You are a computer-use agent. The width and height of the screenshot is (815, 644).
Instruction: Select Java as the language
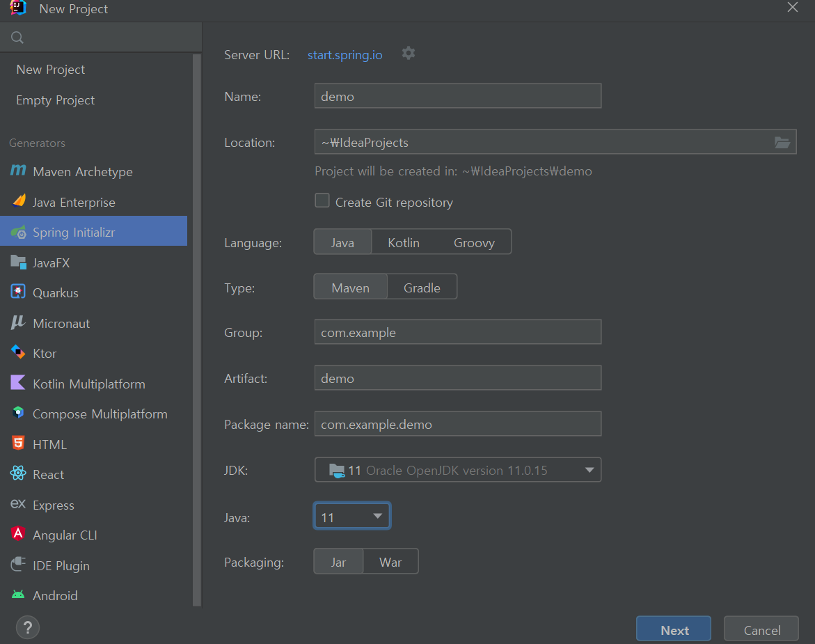(x=342, y=242)
